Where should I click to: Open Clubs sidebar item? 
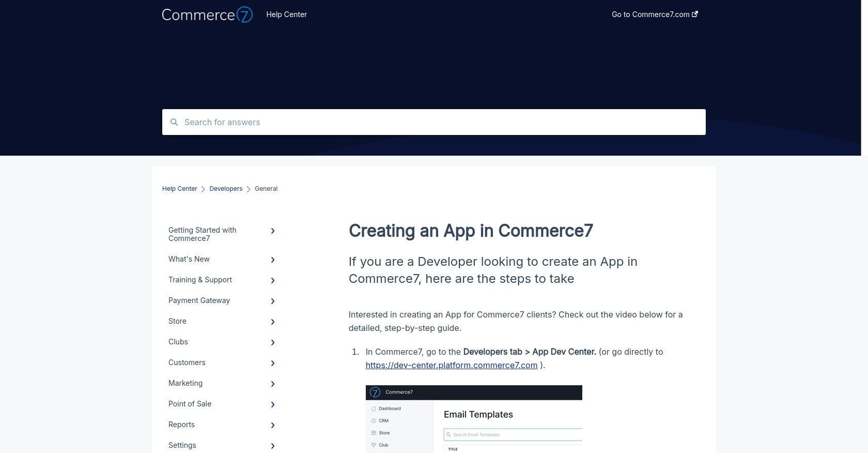coord(178,342)
